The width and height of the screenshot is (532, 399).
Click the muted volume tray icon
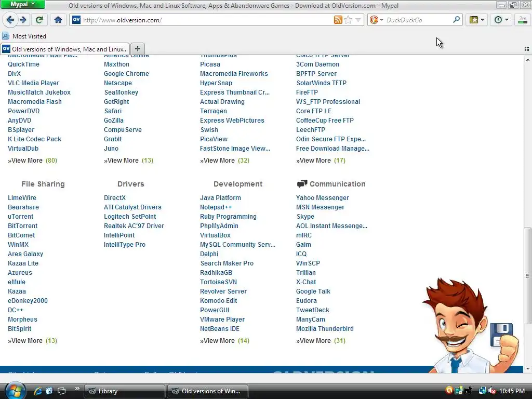[x=492, y=391]
